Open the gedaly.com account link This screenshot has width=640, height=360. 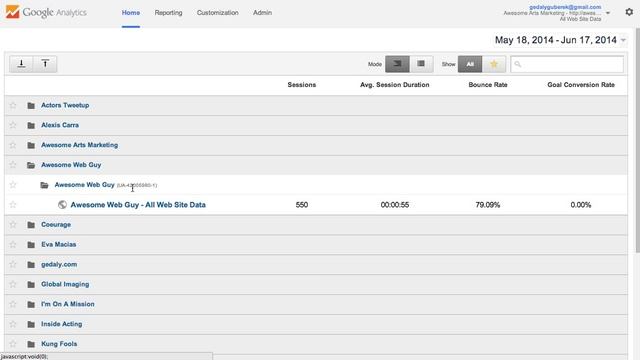tap(59, 264)
